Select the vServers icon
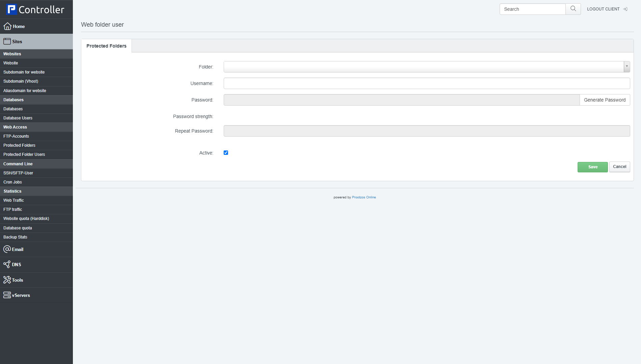Viewport: 641px width, 364px height. (x=7, y=295)
